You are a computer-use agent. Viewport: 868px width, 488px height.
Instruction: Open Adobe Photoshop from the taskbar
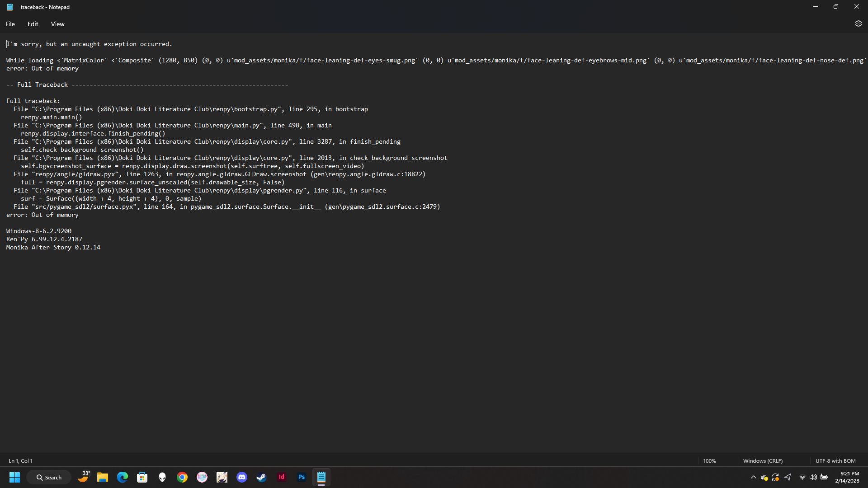coord(301,477)
